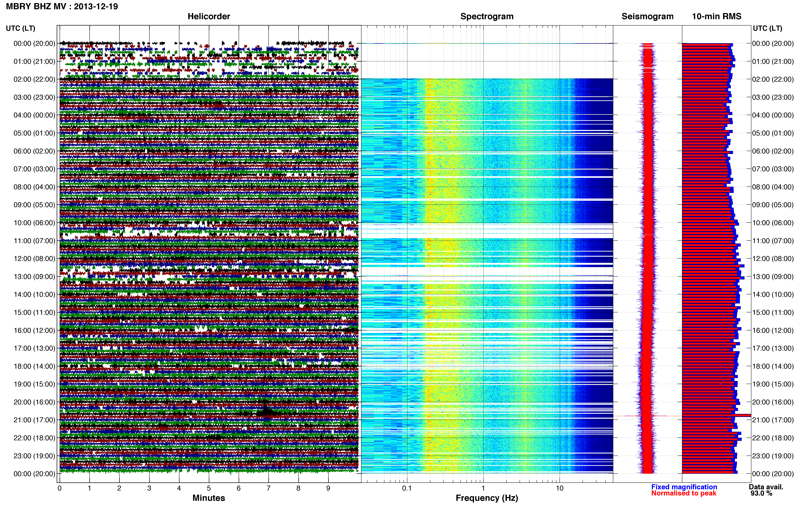This screenshot has height=508, width=812.
Task: Click left time label '08:00 (04:00)'
Action: [x=34, y=187]
